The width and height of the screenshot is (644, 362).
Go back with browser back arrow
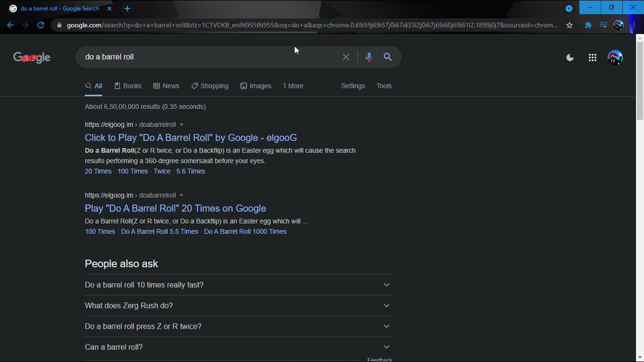point(11,25)
